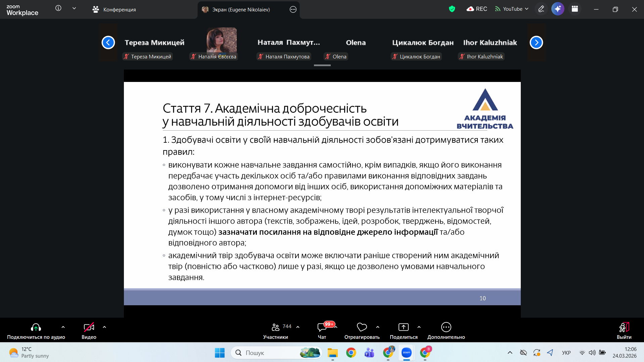Open the annotation pencil tool
Image resolution: width=644 pixels, height=362 pixels.
pyautogui.click(x=541, y=9)
